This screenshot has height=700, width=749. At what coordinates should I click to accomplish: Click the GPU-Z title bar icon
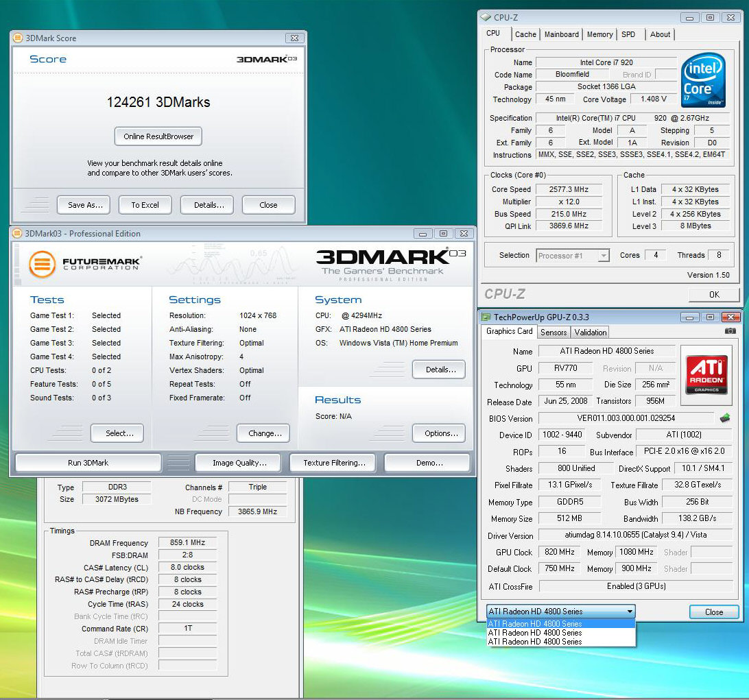[486, 317]
